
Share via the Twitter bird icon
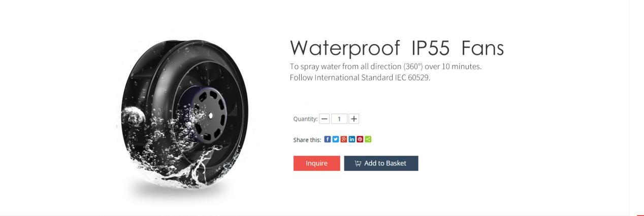pos(336,139)
